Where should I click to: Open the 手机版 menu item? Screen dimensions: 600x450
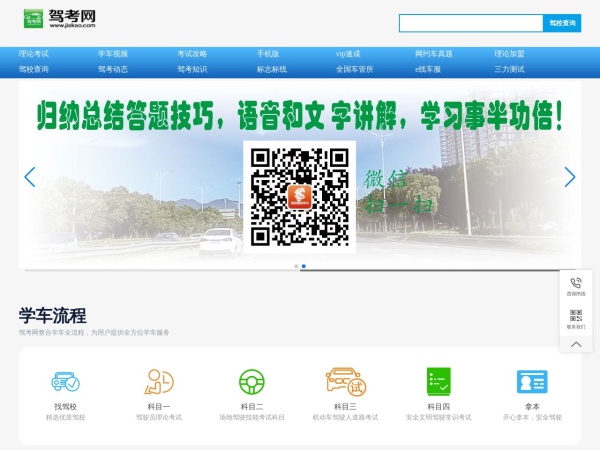click(268, 54)
